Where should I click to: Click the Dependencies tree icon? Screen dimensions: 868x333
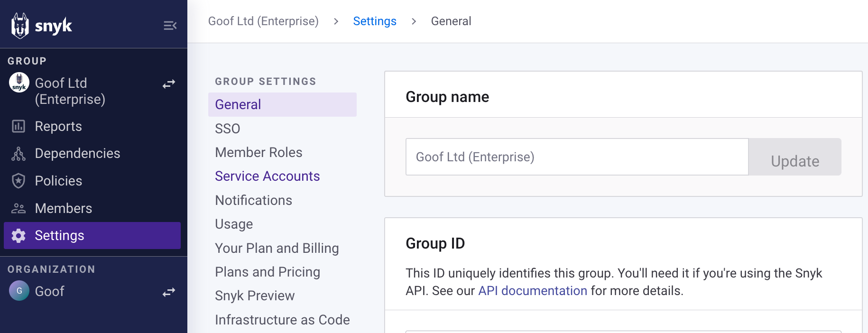pyautogui.click(x=18, y=154)
